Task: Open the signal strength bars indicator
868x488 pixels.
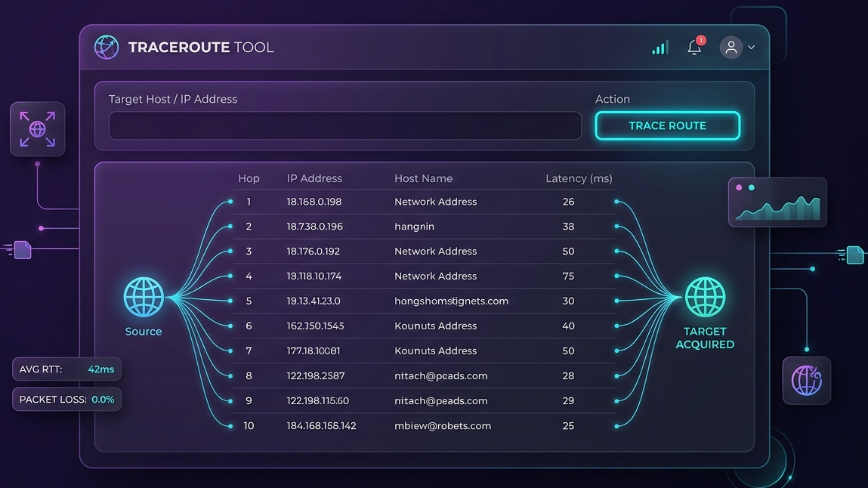Action: (x=659, y=48)
